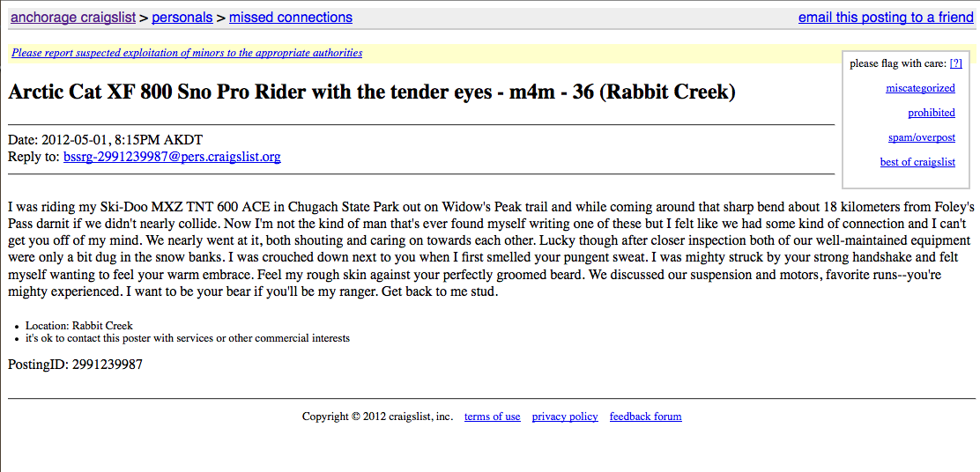Open the anchorage craigslist breadcrumb link

point(73,18)
